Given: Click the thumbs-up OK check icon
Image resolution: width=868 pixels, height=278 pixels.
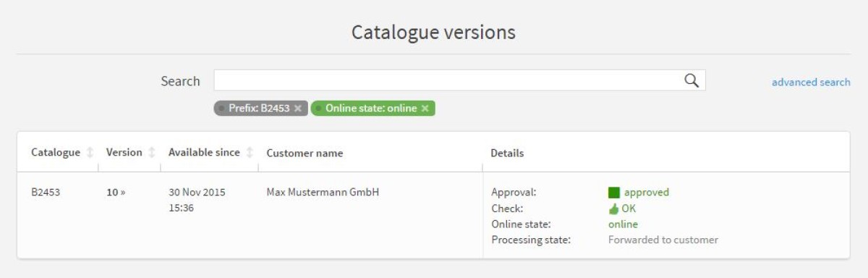Looking at the screenshot, I should click(x=614, y=208).
